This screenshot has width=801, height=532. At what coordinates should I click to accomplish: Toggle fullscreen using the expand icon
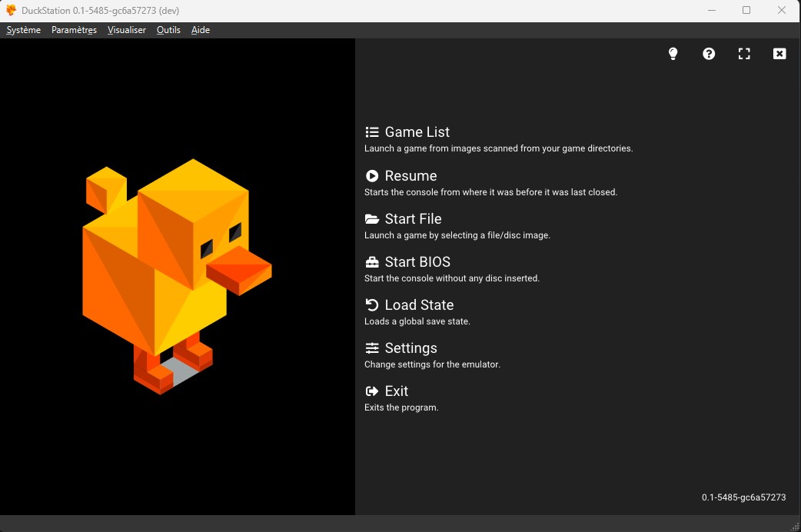coord(744,54)
